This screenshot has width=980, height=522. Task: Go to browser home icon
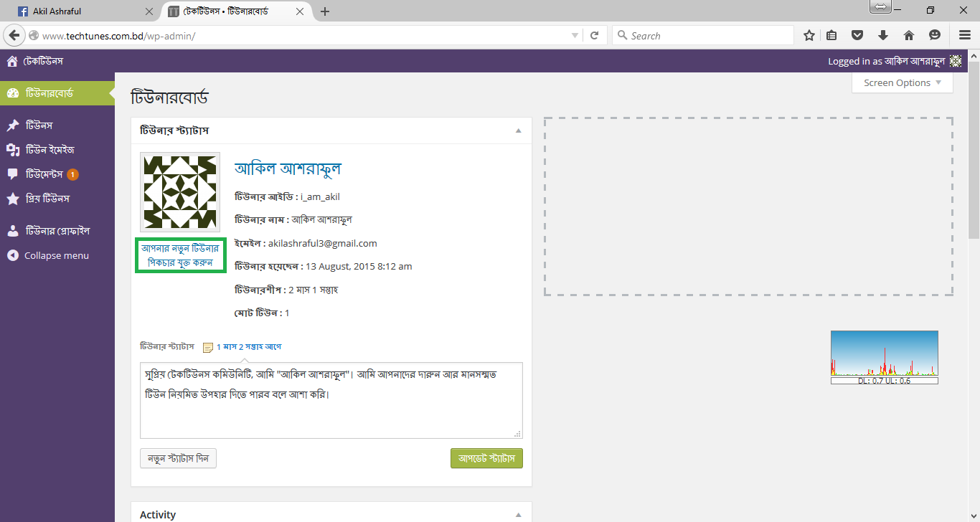click(x=908, y=35)
